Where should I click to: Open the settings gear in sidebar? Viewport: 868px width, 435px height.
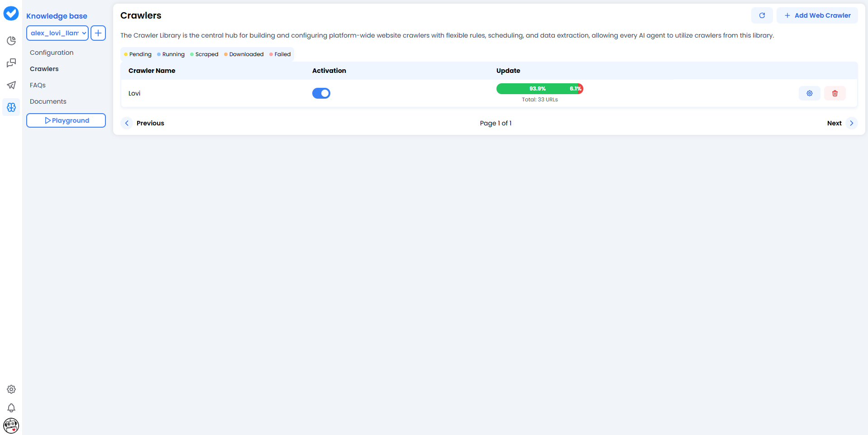click(11, 389)
